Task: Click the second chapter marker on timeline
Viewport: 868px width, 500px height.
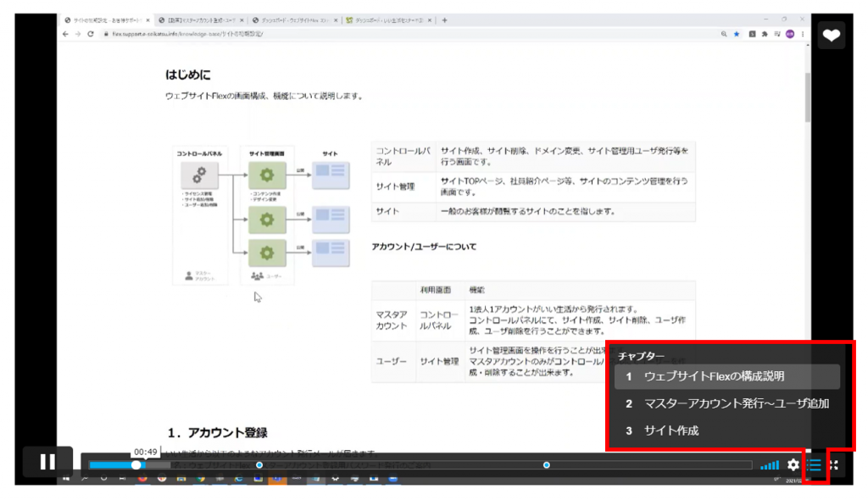Action: point(259,464)
